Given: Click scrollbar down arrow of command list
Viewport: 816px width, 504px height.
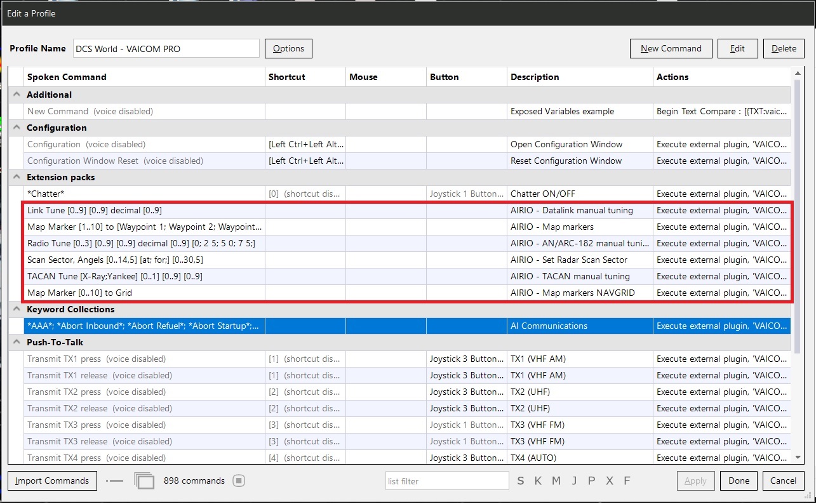Looking at the screenshot, I should [x=798, y=457].
